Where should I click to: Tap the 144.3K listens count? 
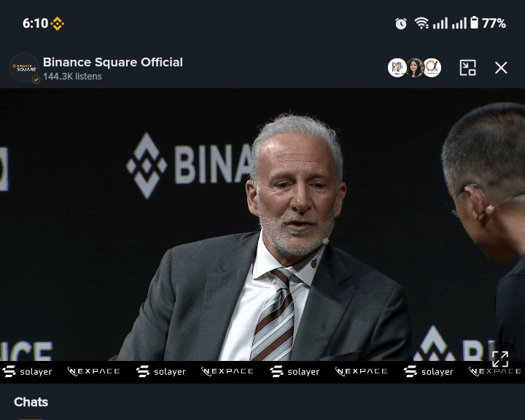(x=72, y=77)
